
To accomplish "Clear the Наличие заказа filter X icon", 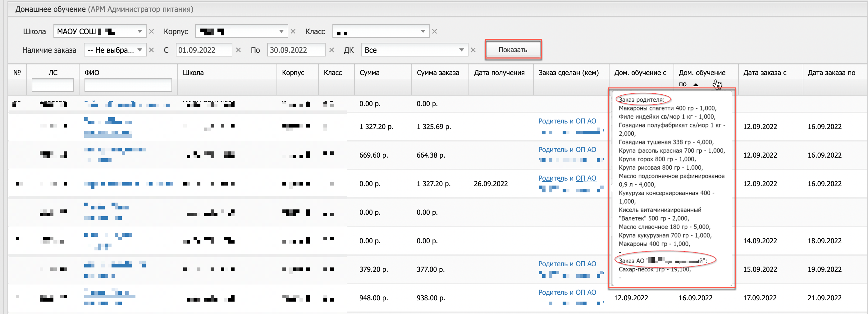I will point(152,50).
